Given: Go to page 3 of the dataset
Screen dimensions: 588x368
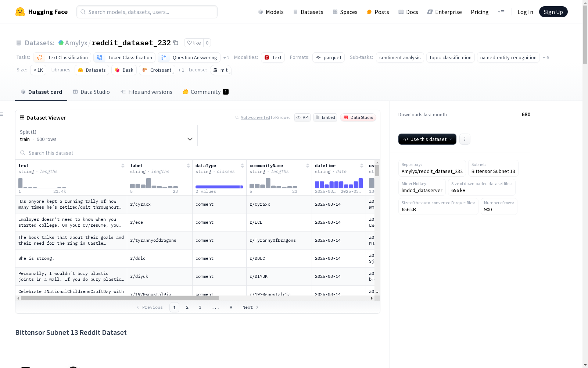Looking at the screenshot, I should 200,307.
